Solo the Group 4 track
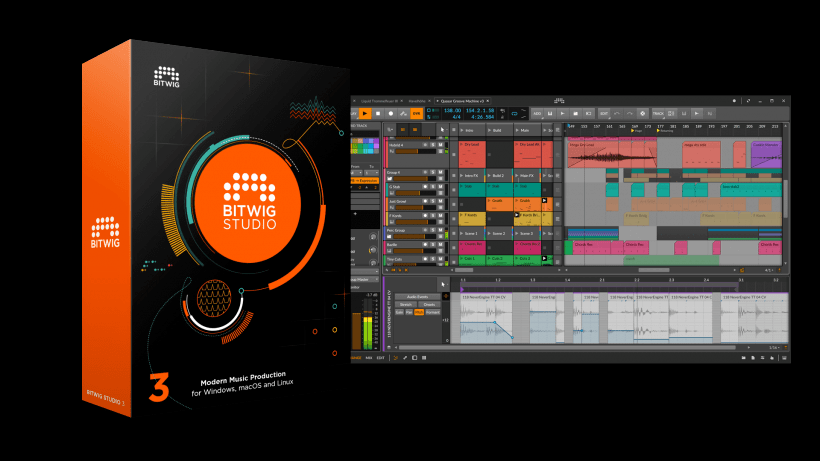Viewport: 820px width, 461px height. click(432, 172)
